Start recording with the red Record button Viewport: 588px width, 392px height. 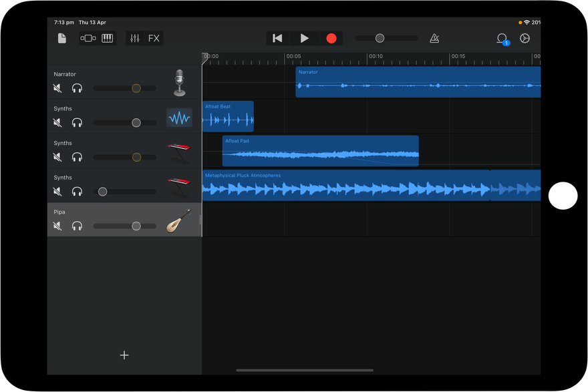point(331,38)
